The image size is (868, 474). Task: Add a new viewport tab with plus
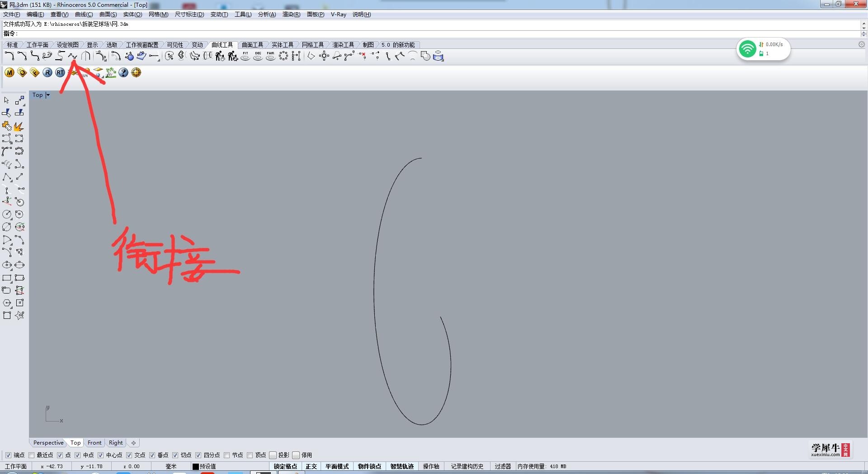click(133, 443)
